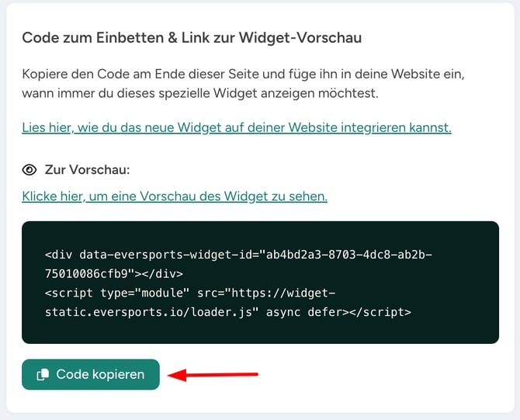Click the copy icon inside Code kopieren

pyautogui.click(x=42, y=374)
